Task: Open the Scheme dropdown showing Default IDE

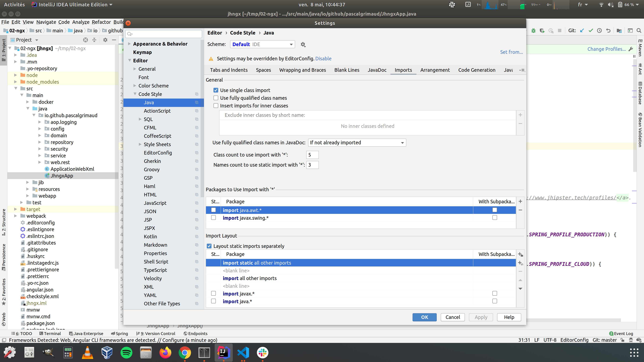Action: coord(262,44)
